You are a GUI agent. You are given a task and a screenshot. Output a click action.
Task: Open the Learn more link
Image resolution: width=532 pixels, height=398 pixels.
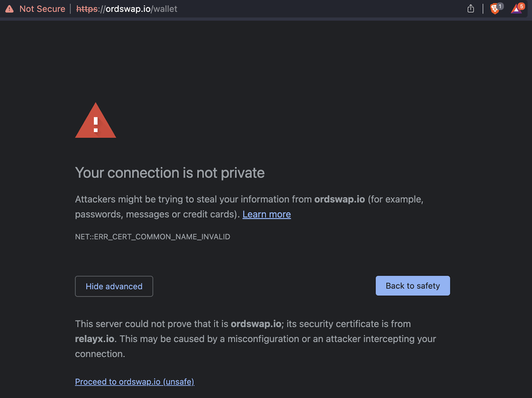[267, 214]
